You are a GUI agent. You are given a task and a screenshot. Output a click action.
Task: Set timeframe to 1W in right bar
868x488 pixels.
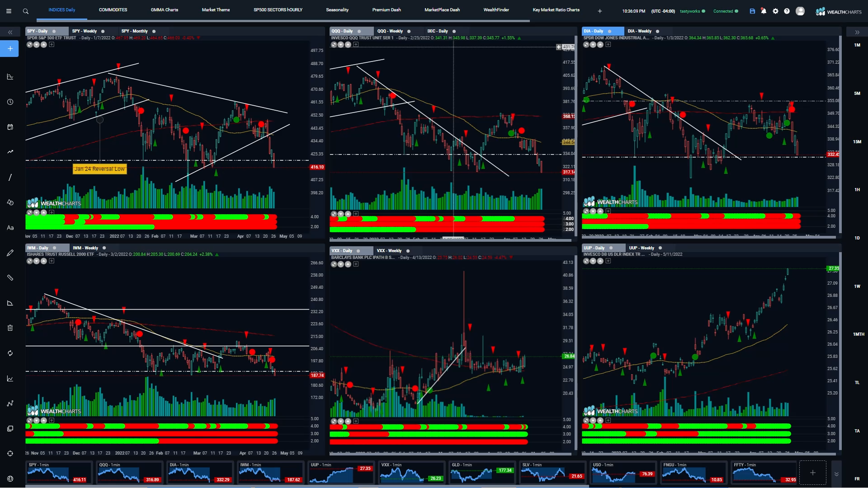[x=857, y=286]
